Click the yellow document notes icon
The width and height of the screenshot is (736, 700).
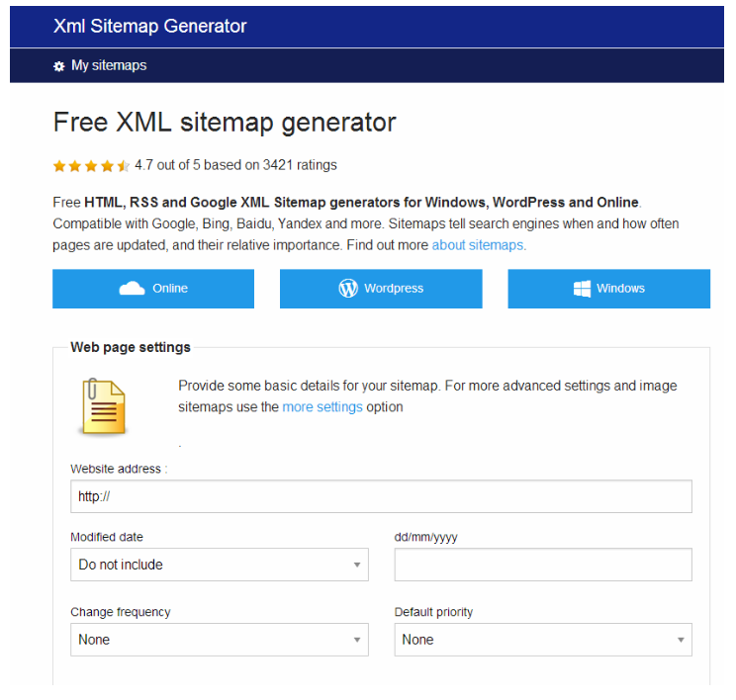click(104, 406)
